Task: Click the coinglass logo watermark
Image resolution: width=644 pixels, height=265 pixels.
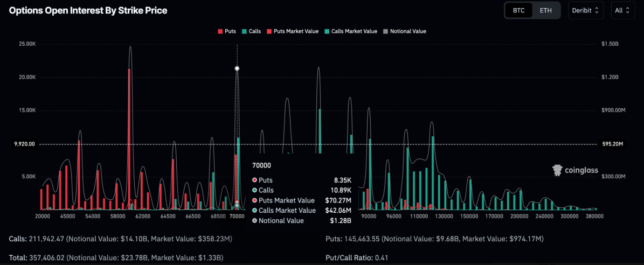Action: pos(576,171)
